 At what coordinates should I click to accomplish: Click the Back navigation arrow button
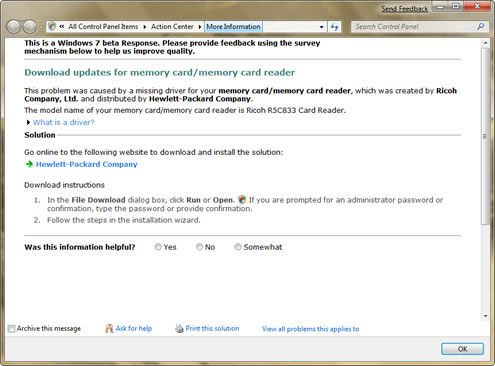click(14, 27)
